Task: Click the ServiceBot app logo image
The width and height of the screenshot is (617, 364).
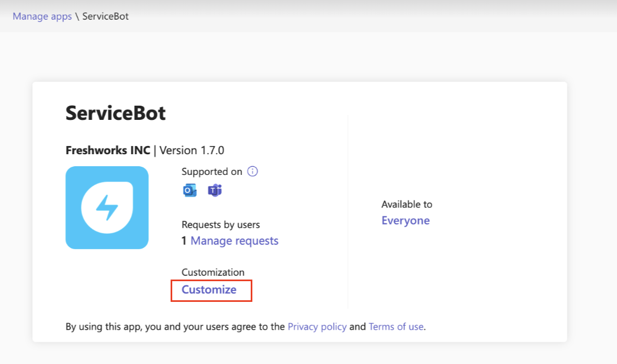Action: 107,208
